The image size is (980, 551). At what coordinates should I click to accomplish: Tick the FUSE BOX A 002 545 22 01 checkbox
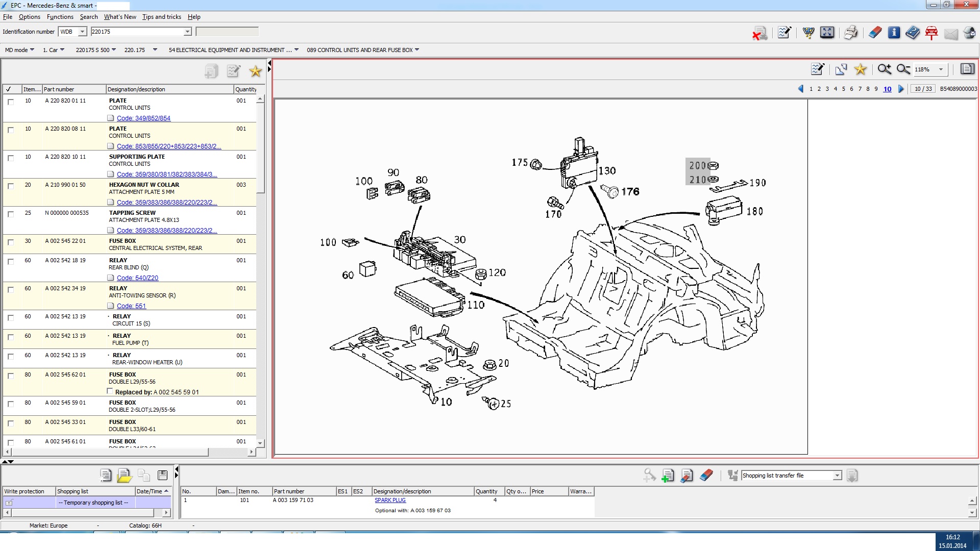tap(11, 242)
